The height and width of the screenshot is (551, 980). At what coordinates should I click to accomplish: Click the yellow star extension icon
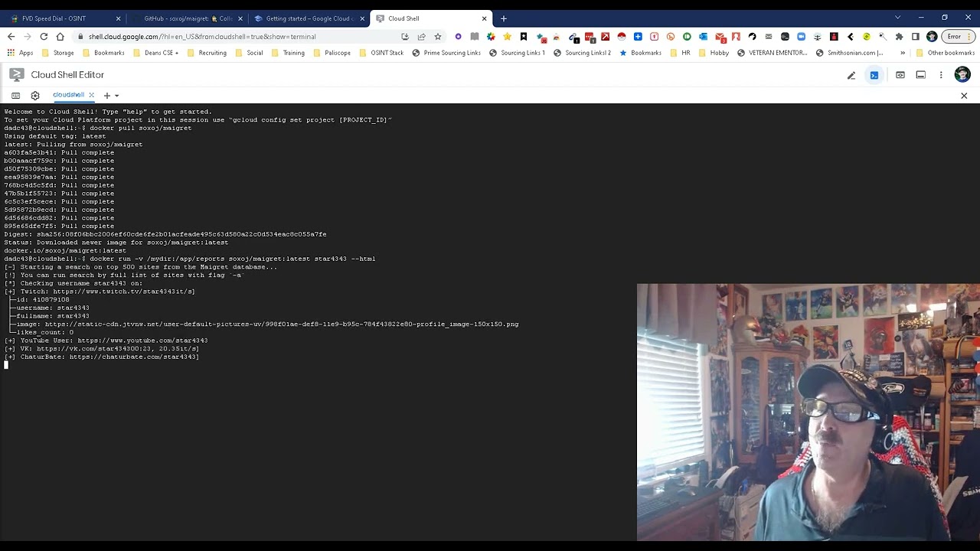[x=507, y=37]
